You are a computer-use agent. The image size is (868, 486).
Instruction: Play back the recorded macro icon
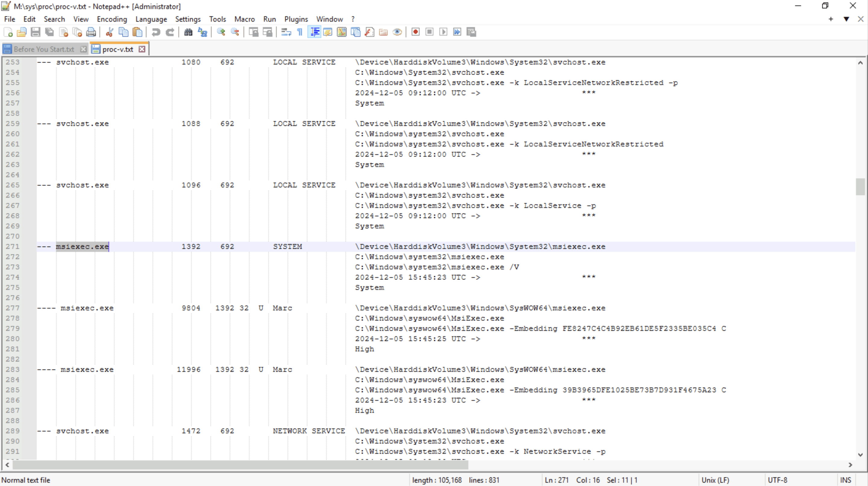click(443, 32)
